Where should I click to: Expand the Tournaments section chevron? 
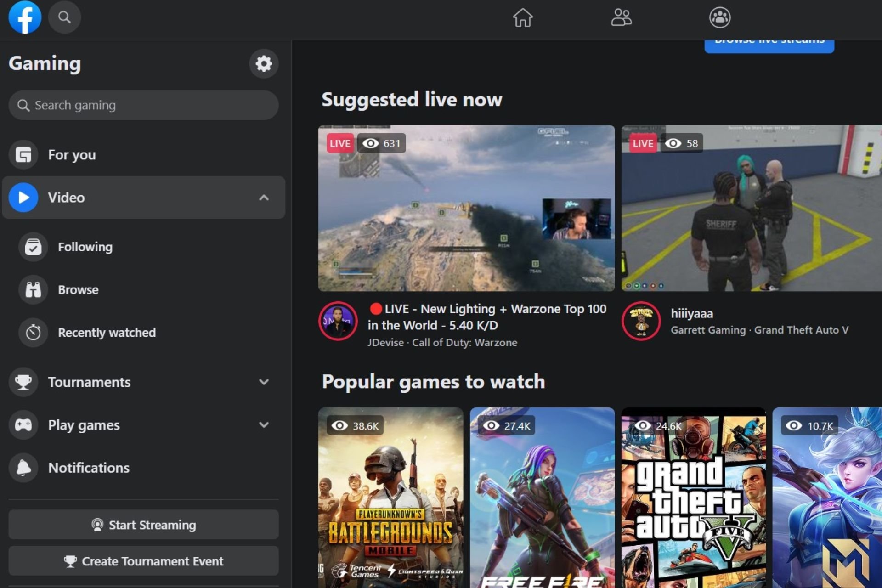pos(264,382)
